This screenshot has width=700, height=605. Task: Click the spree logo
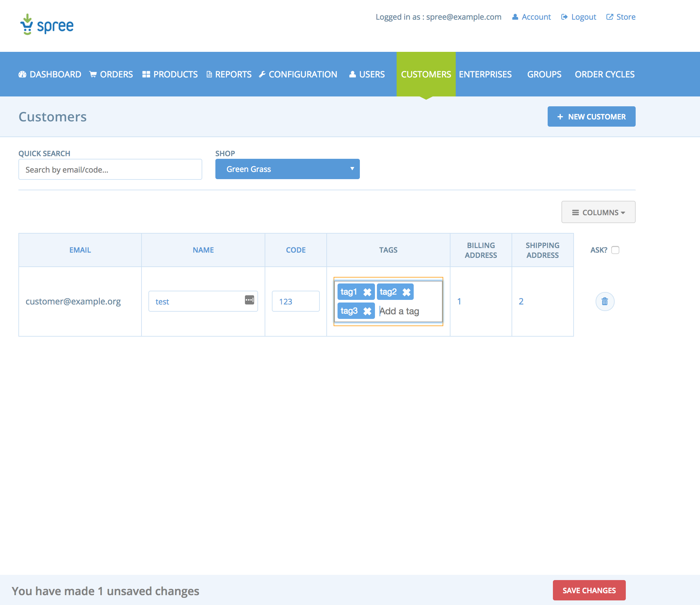[x=47, y=25]
